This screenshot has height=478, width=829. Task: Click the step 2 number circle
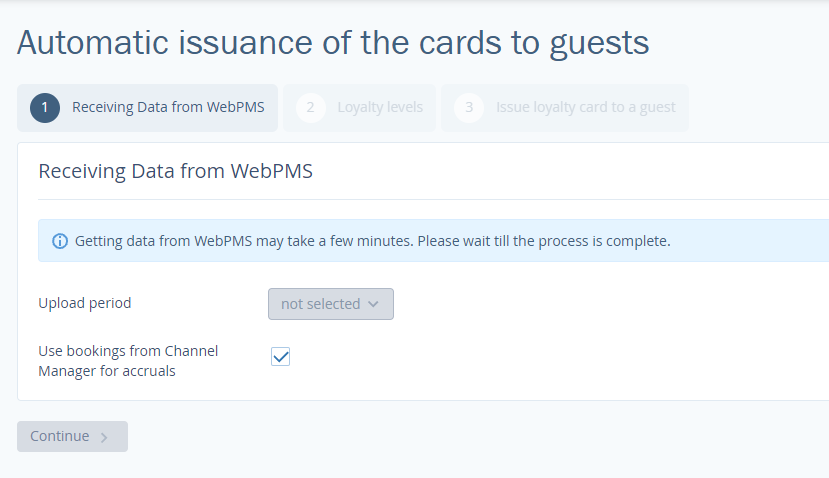(311, 108)
